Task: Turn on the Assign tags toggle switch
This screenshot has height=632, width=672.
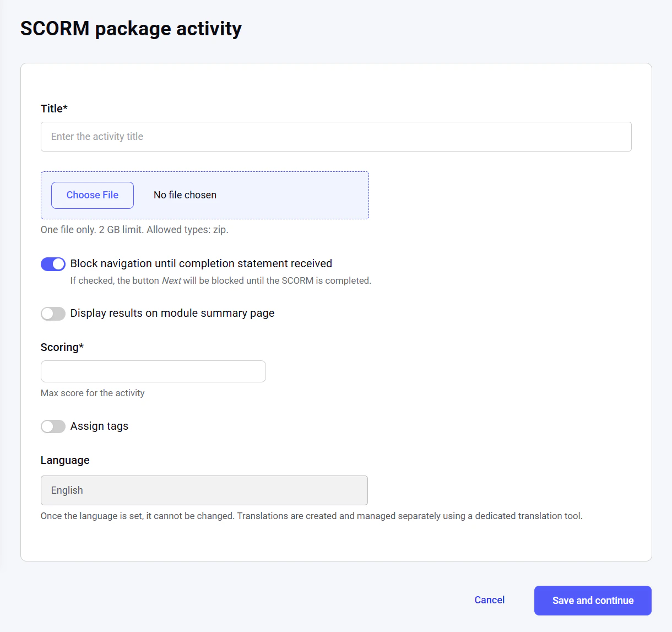Action: pyautogui.click(x=53, y=426)
